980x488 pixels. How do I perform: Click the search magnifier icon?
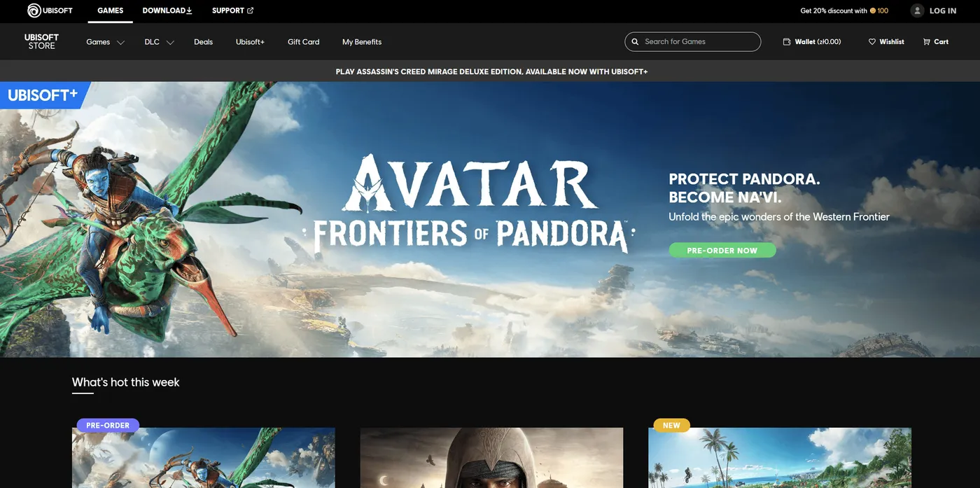(x=635, y=41)
